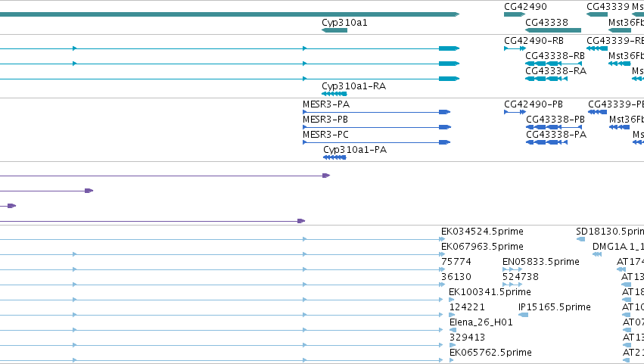This screenshot has height=364, width=644.
Task: Select the MESR3-PA protein feature
Action: point(376,112)
